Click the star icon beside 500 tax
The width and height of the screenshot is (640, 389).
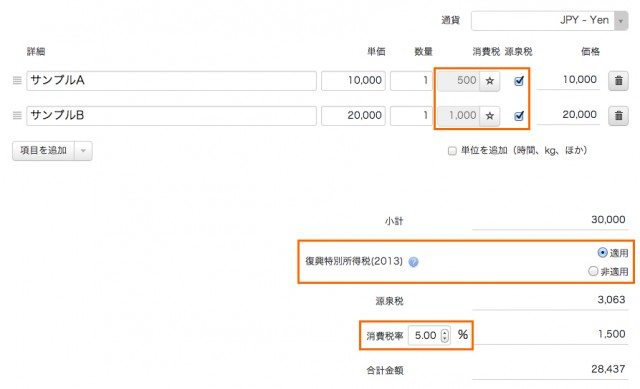[490, 81]
